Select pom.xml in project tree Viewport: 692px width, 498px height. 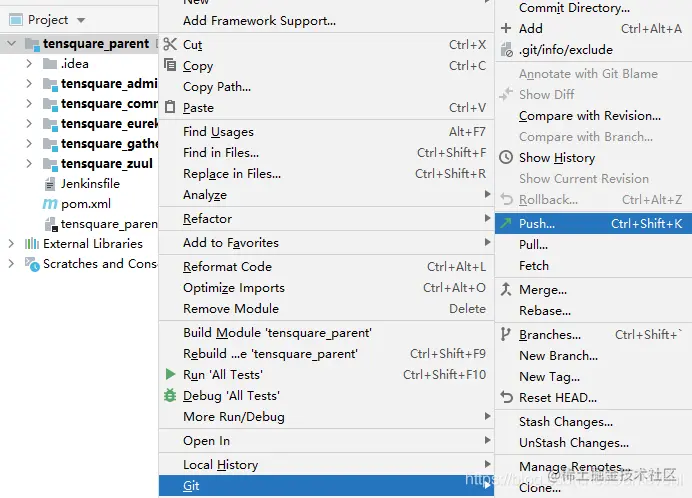(x=86, y=204)
